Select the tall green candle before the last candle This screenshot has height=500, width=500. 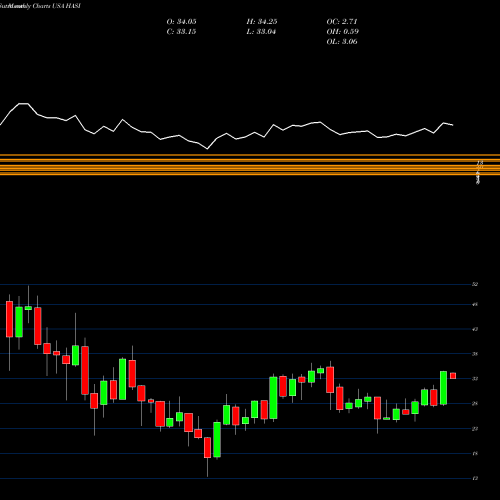tap(443, 388)
